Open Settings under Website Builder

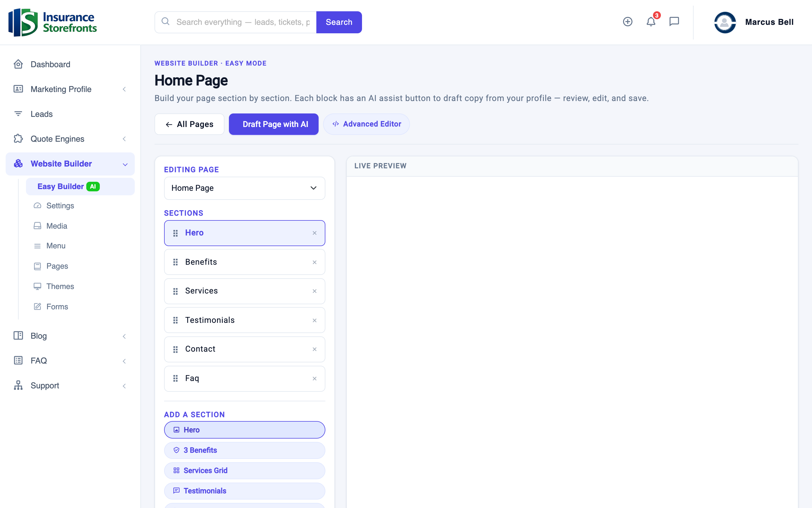(60, 206)
